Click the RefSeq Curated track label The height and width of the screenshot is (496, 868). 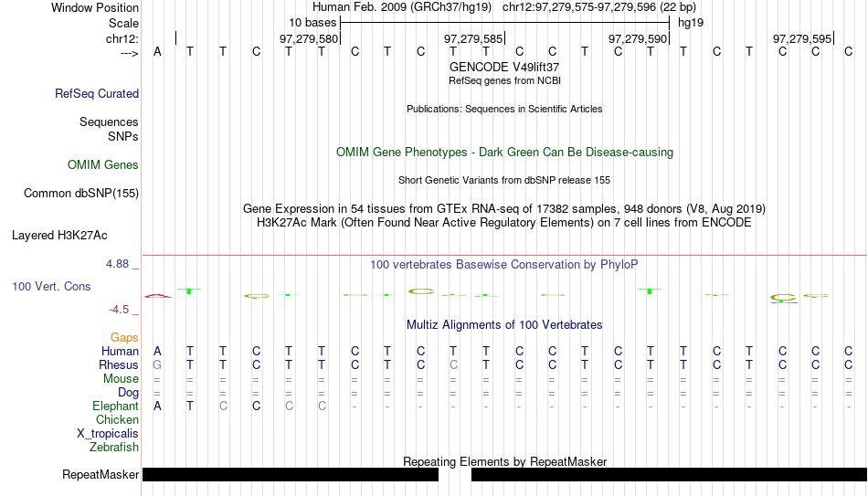click(97, 93)
